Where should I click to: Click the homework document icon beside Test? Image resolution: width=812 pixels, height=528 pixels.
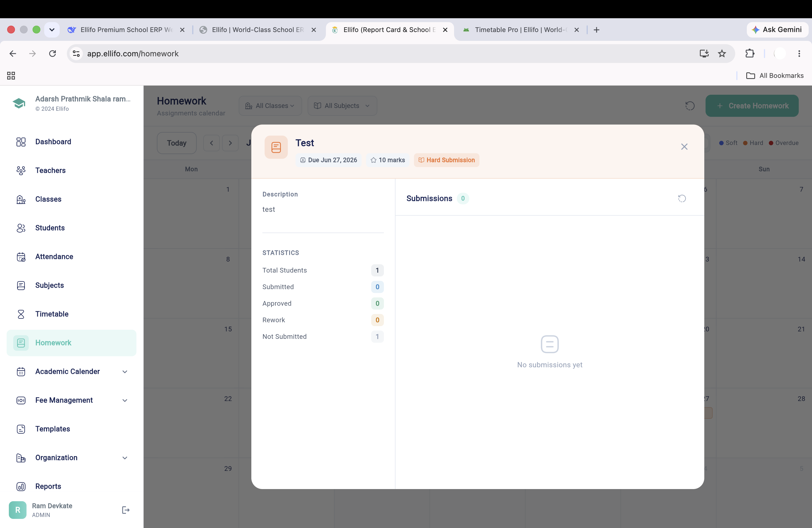click(276, 147)
